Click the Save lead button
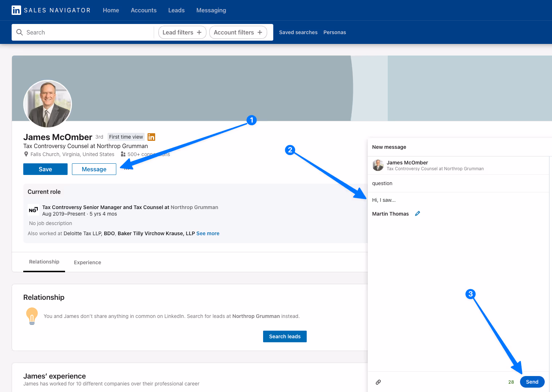This screenshot has height=392, width=552. pyautogui.click(x=45, y=169)
